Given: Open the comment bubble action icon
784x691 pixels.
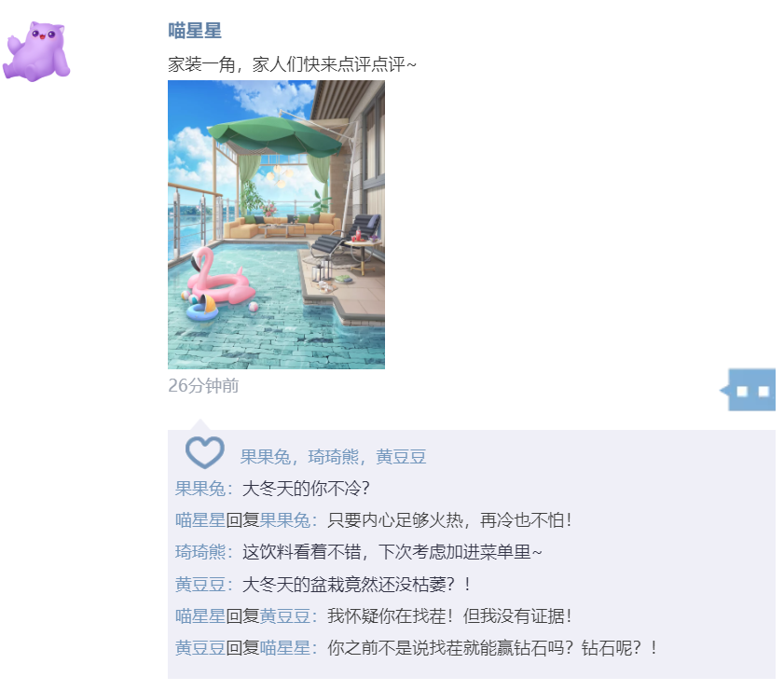Looking at the screenshot, I should coord(749,390).
